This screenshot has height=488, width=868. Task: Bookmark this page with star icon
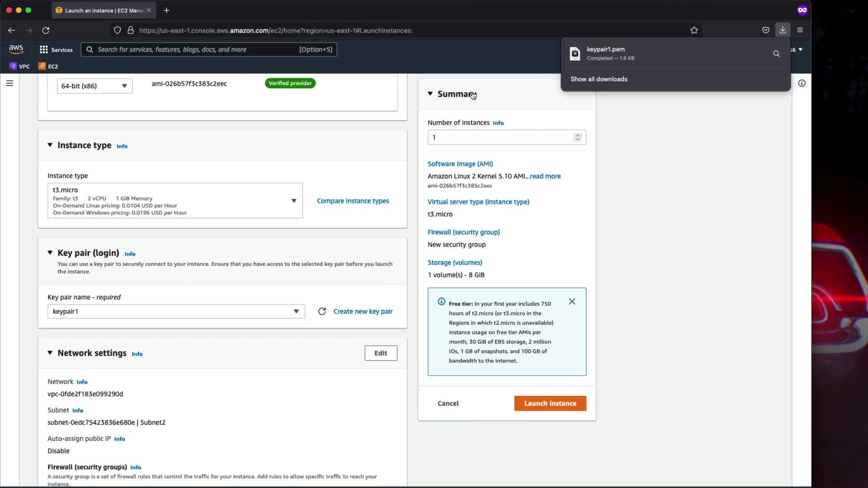694,30
